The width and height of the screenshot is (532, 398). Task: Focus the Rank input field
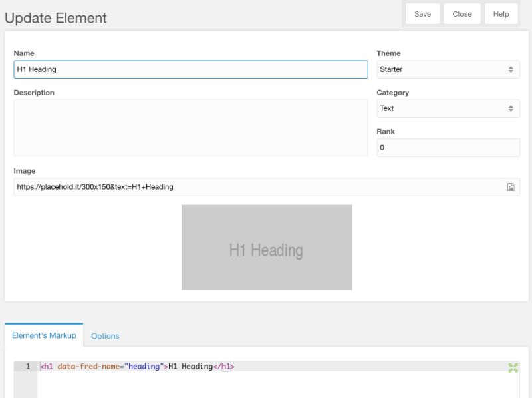pos(448,148)
